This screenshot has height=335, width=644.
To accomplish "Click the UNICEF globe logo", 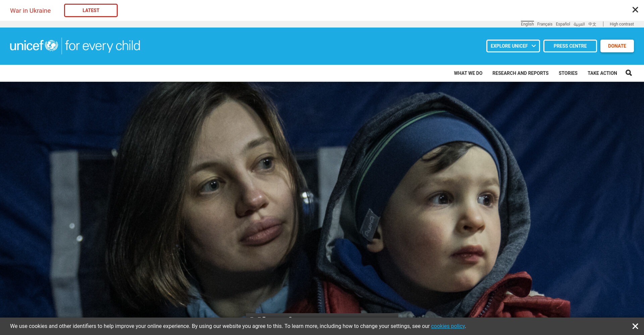I will [x=52, y=46].
